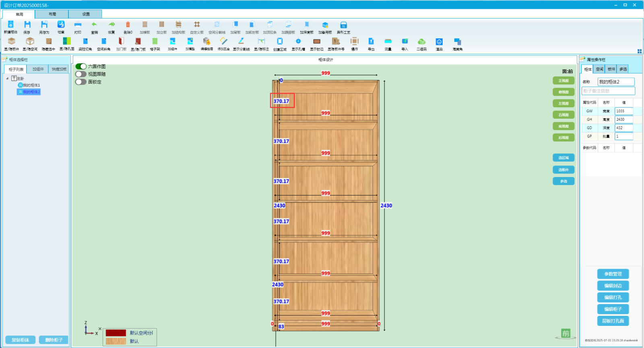Click the 导入 import icon
This screenshot has width=644, height=348.
[405, 41]
